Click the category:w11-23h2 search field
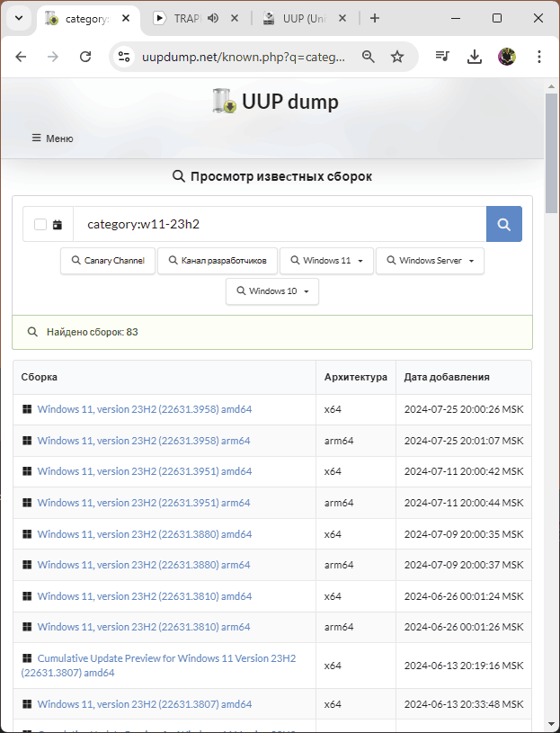560x733 pixels. [x=279, y=224]
